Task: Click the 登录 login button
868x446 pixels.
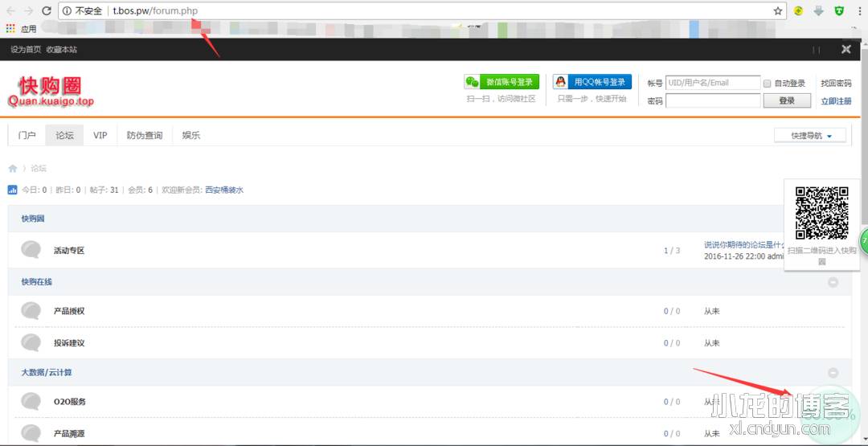Action: [786, 100]
